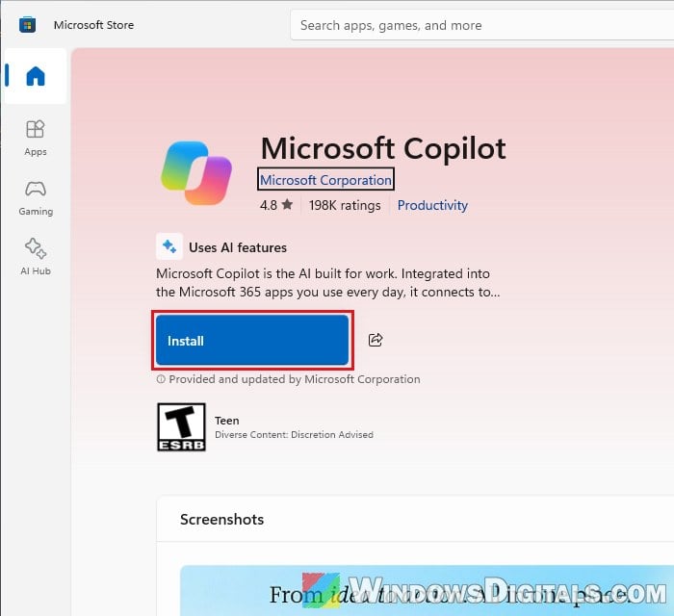Image resolution: width=674 pixels, height=616 pixels.
Task: Expand the truncated Copilot description text
Action: [328, 283]
